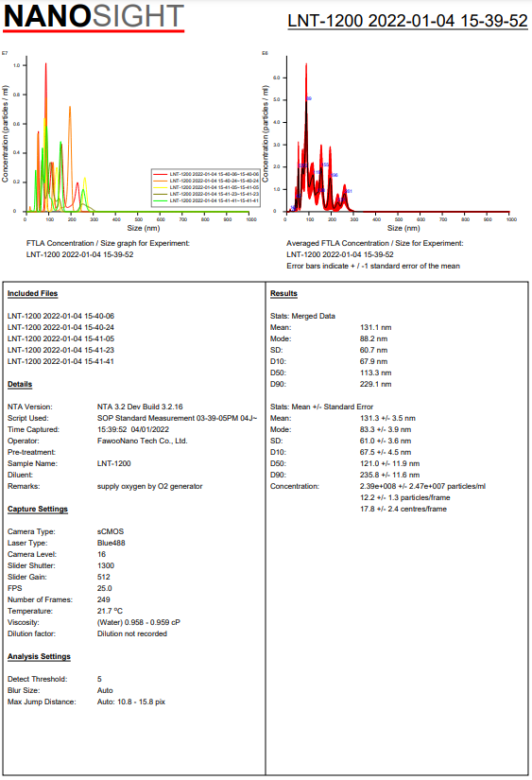Click the 'Blur Size:' label
The image size is (532, 780).
(x=24, y=690)
